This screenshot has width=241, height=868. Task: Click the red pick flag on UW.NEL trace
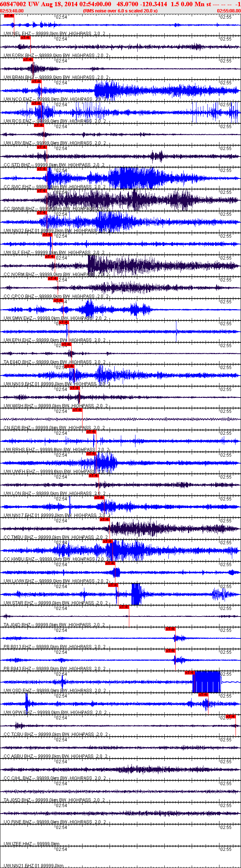pos(9,16)
